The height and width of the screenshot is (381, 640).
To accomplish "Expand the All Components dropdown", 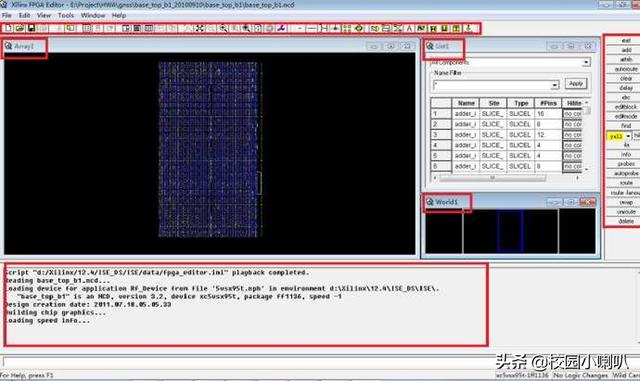I will 586,62.
